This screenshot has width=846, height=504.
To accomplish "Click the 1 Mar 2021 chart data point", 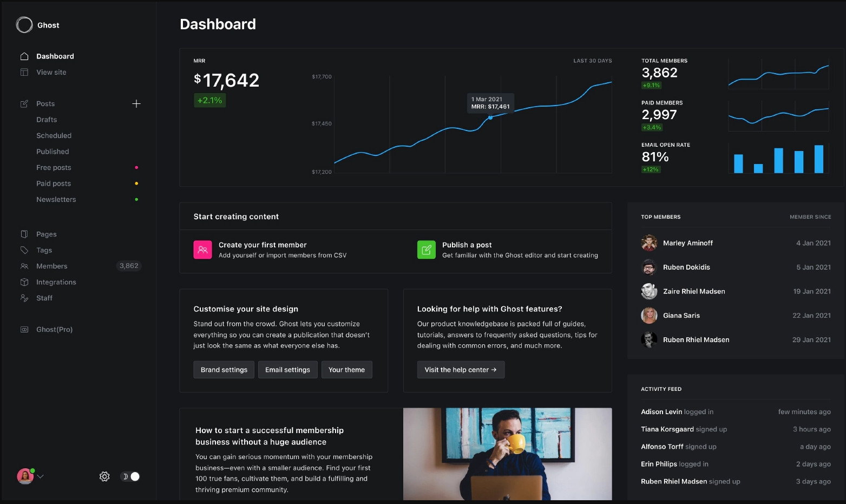I will (490, 117).
